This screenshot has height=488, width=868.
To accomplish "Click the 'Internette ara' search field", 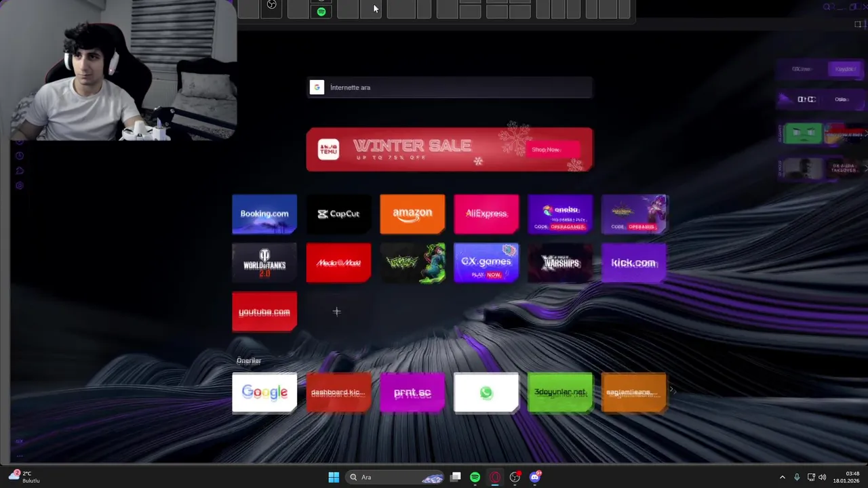I will 450,87.
